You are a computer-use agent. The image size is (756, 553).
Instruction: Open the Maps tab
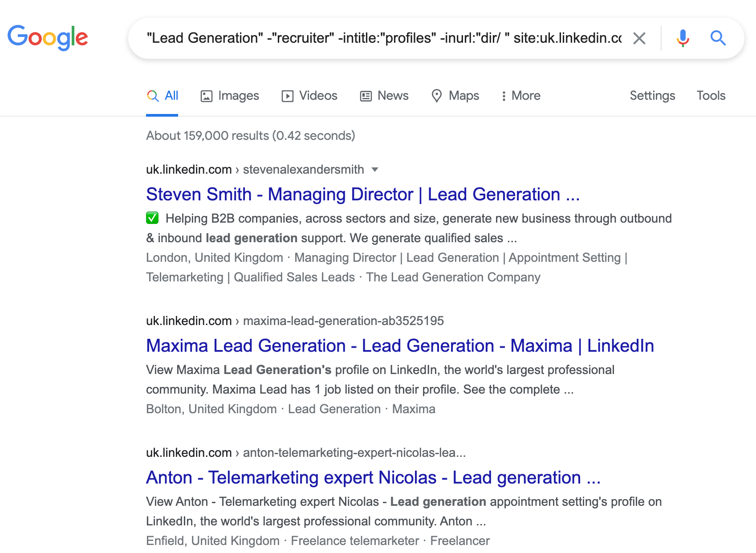[x=455, y=96]
